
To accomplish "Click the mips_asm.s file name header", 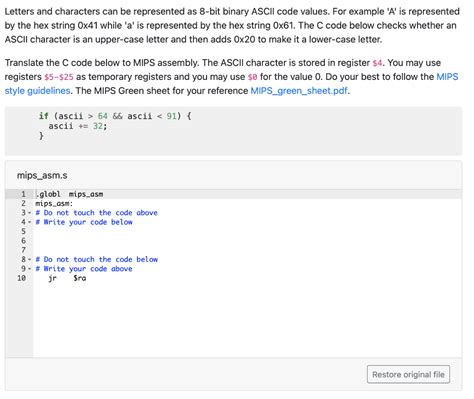I will pyautogui.click(x=42, y=175).
